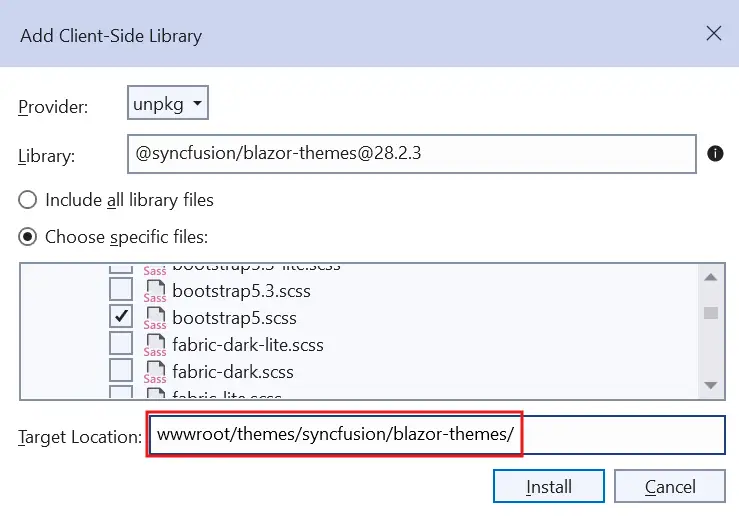Close the Add Client-Side Library dialog

click(x=714, y=34)
